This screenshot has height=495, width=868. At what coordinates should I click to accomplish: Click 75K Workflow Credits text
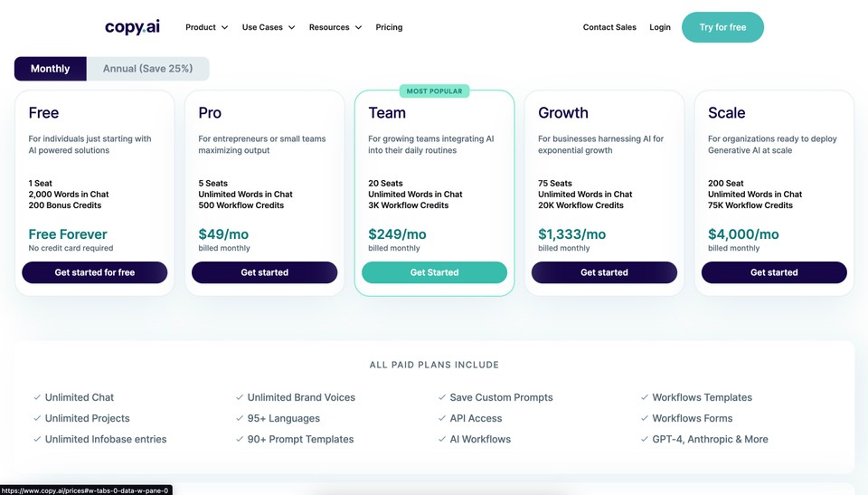pos(750,205)
